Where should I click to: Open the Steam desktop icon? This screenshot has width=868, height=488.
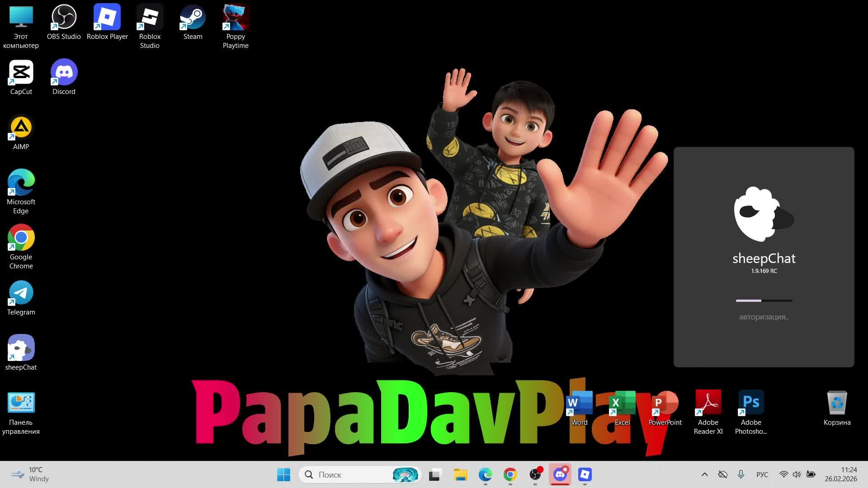tap(193, 18)
